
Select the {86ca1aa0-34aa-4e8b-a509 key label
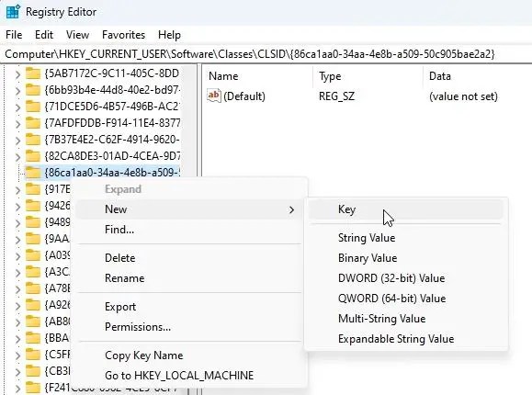112,173
